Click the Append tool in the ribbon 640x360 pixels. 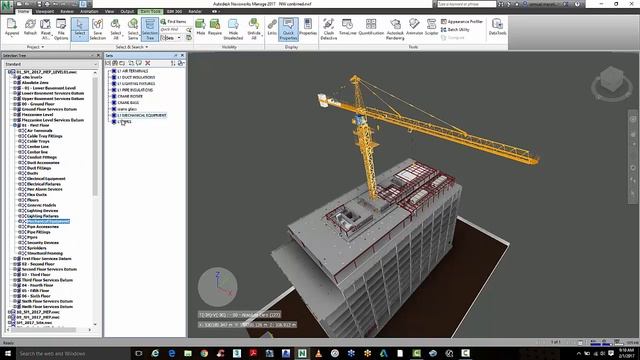11,28
